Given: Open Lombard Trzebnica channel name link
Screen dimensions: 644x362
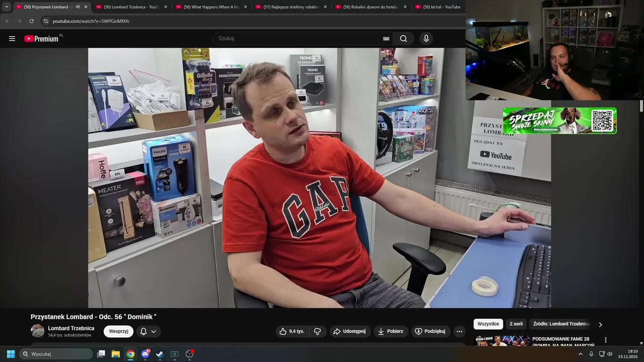Looking at the screenshot, I should tap(71, 328).
